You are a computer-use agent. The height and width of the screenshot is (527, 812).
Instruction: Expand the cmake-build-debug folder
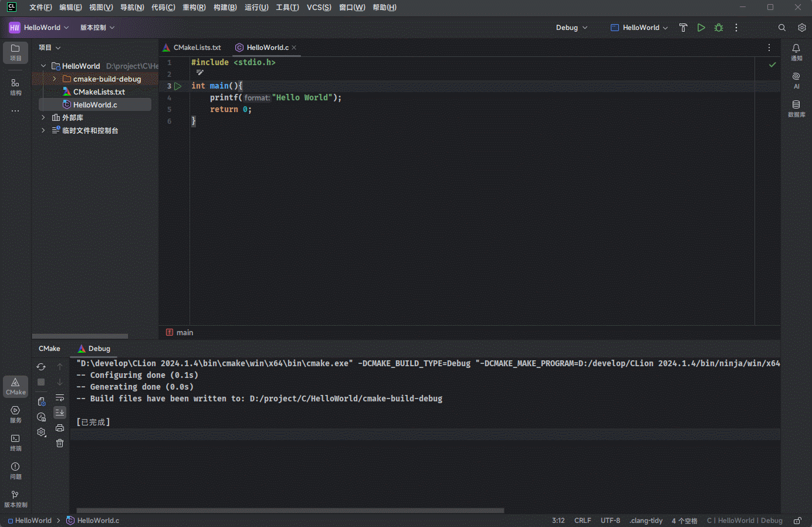55,79
